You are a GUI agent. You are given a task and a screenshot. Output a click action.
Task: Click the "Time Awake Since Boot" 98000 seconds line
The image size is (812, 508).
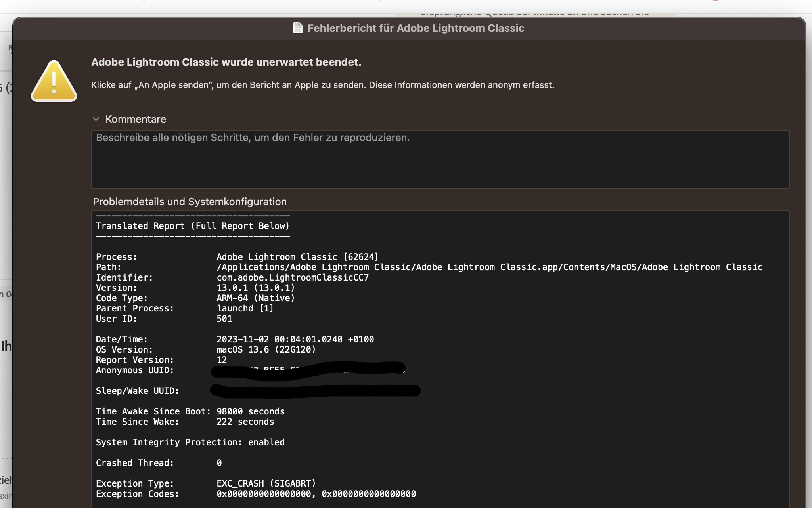(x=190, y=411)
